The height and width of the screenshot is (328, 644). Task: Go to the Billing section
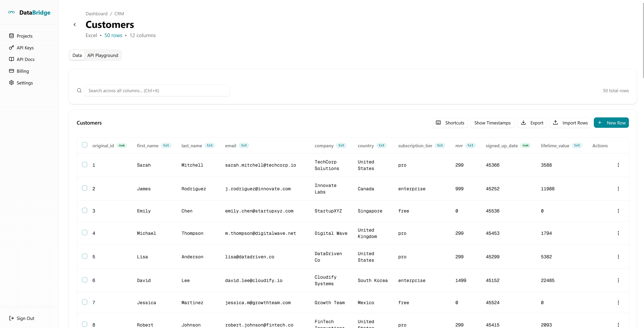click(23, 71)
